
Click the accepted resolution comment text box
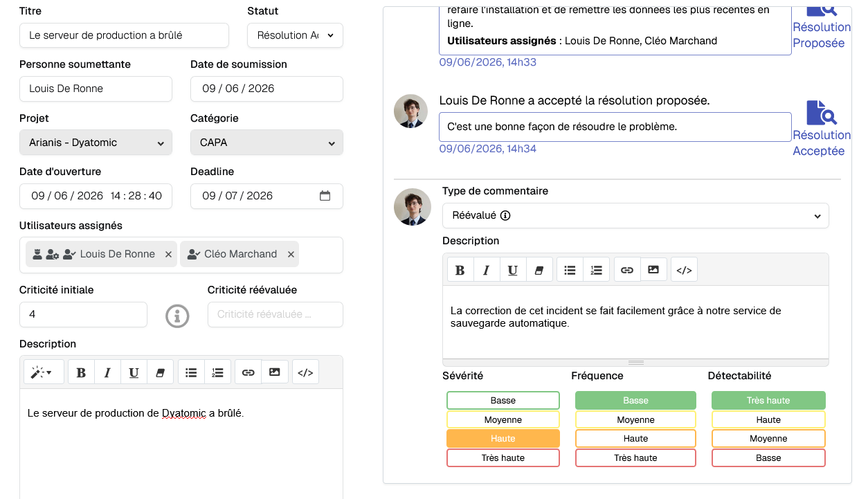[615, 127]
